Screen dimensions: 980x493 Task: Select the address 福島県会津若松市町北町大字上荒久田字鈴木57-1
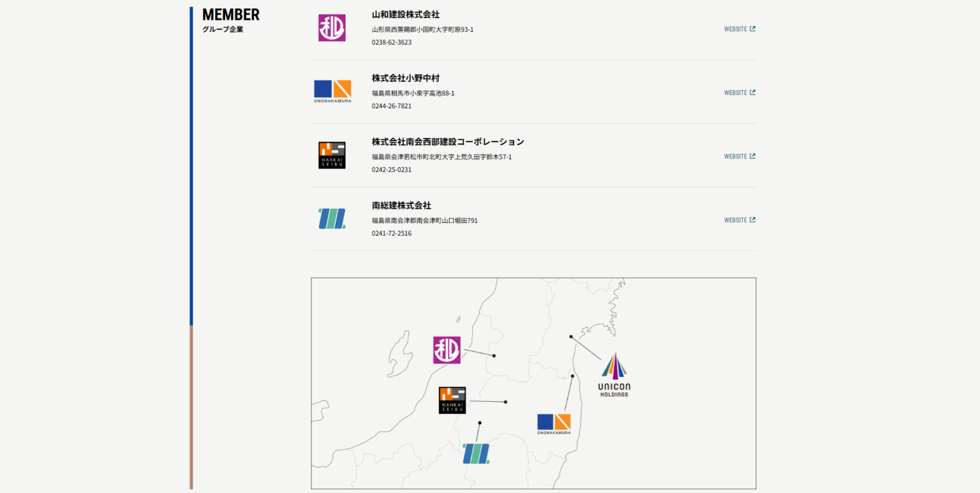(x=442, y=157)
